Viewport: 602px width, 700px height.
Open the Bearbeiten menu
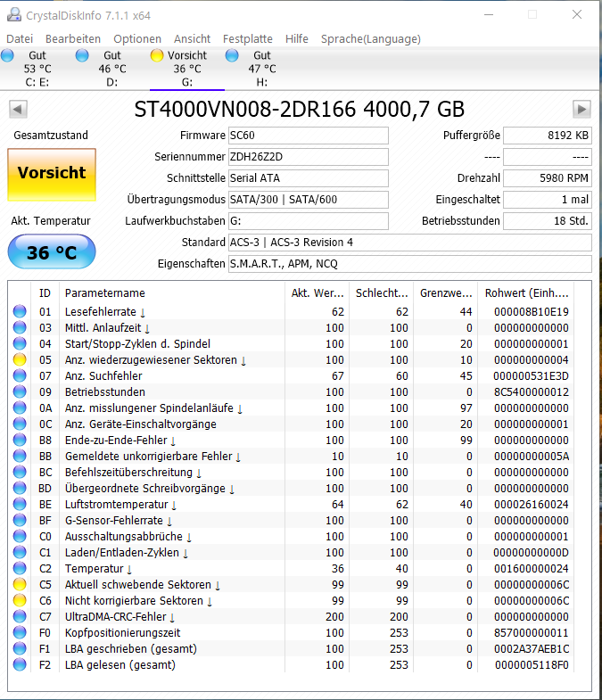(73, 39)
